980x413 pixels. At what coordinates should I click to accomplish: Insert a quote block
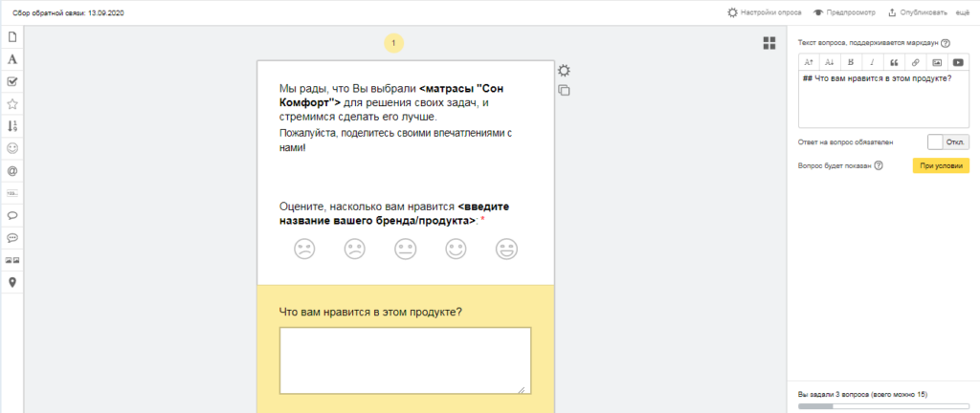(x=894, y=62)
